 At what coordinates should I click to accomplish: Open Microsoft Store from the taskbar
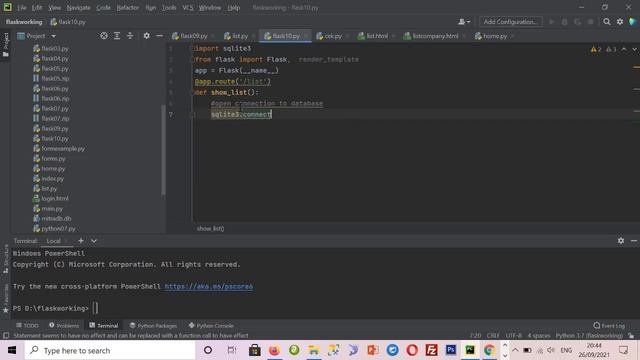click(255, 350)
